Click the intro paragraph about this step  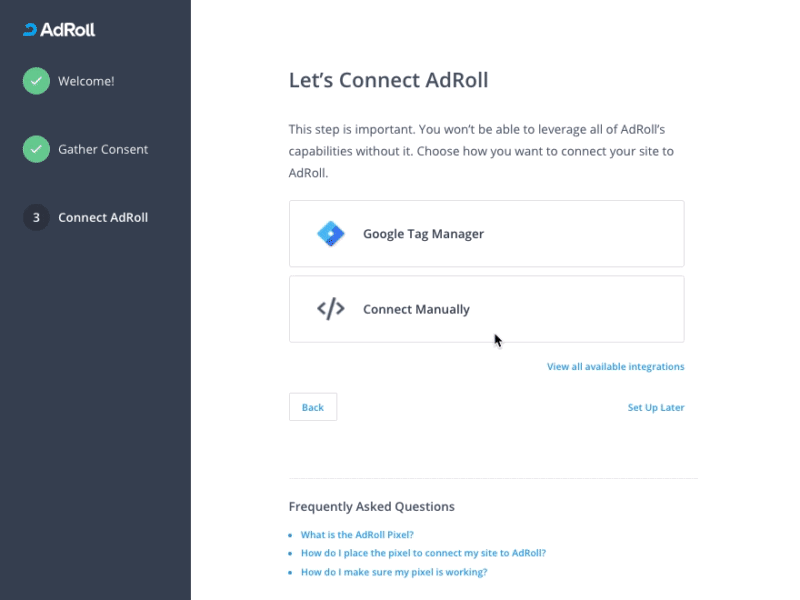[481, 151]
